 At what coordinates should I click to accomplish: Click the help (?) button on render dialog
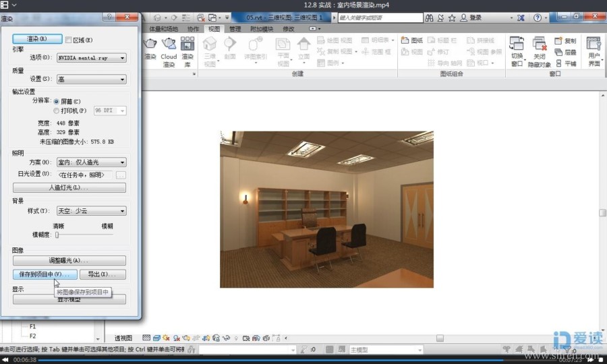point(109,17)
